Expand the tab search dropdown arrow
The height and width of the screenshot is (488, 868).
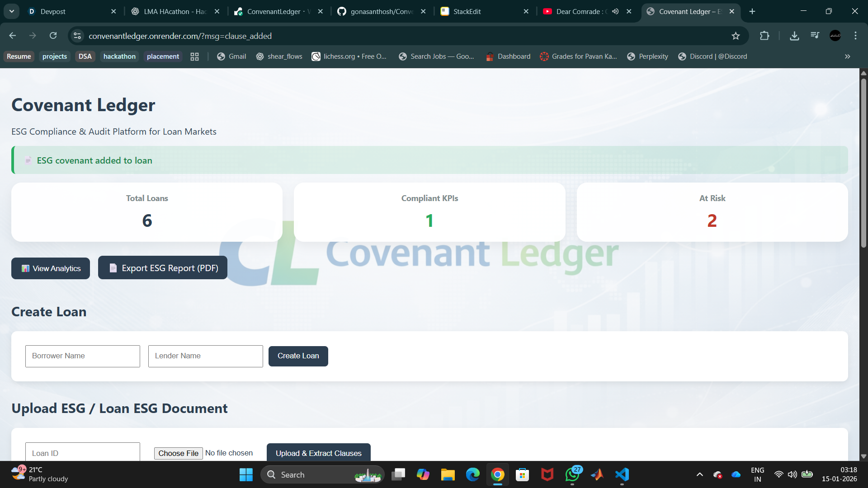pos(12,11)
